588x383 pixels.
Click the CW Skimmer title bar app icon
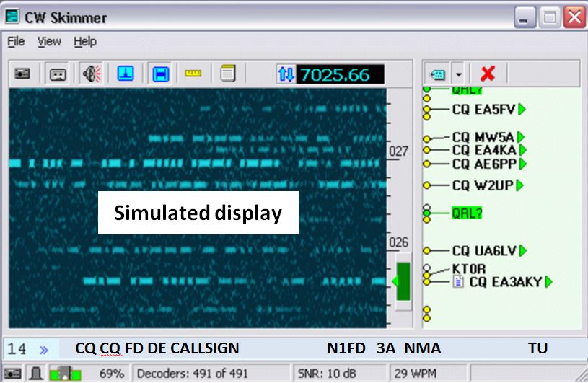(12, 17)
